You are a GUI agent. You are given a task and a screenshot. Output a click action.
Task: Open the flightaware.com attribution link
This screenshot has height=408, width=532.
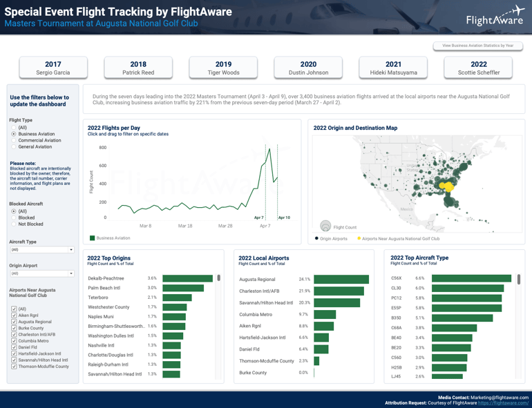coord(503,403)
